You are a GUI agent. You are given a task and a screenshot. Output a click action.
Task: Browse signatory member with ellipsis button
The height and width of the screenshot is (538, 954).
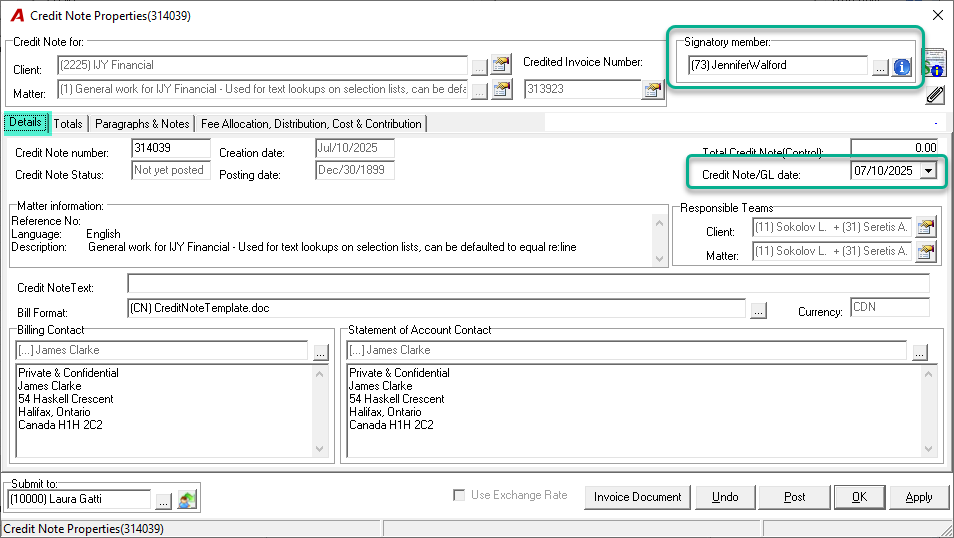pos(880,68)
